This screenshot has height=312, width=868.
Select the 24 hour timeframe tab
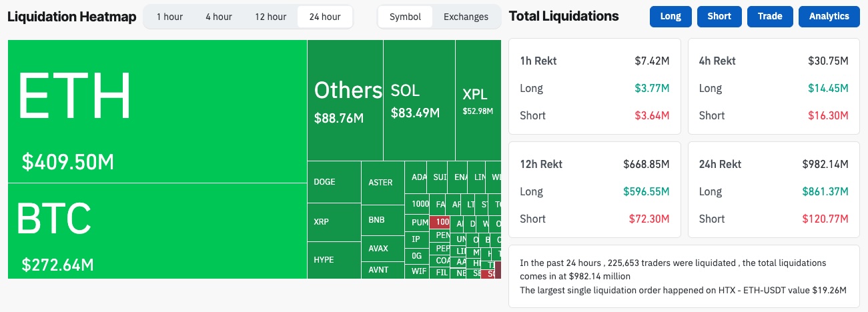(x=324, y=17)
